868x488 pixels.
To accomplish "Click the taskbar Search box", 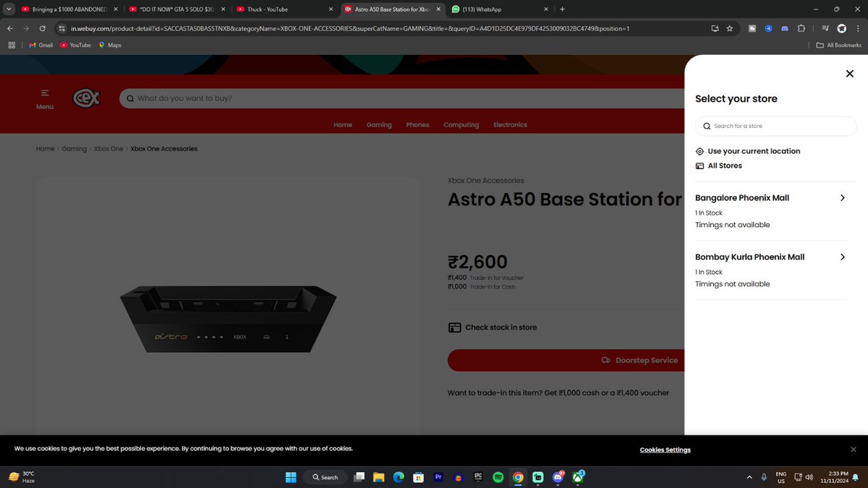I will (325, 477).
